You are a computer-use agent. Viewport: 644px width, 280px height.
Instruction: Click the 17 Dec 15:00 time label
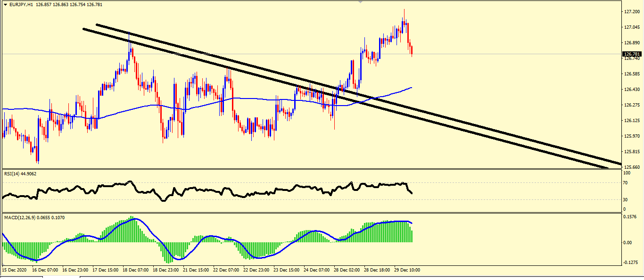tap(106, 271)
